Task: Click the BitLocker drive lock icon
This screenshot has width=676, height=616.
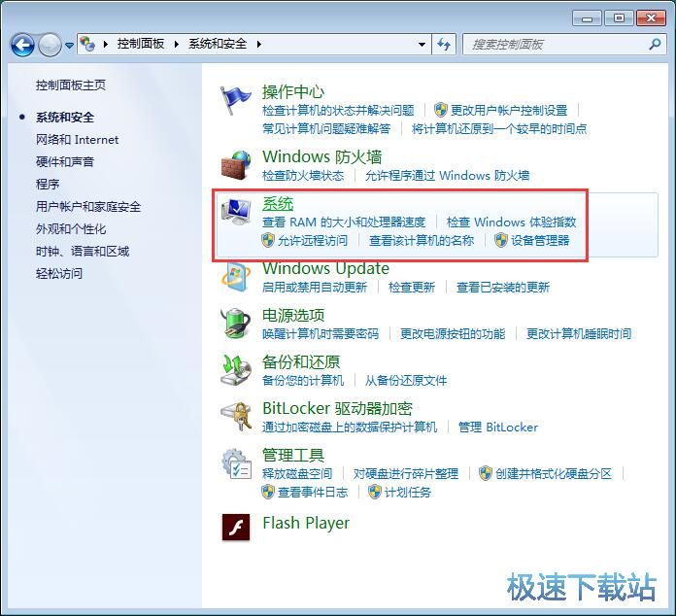Action: click(236, 416)
